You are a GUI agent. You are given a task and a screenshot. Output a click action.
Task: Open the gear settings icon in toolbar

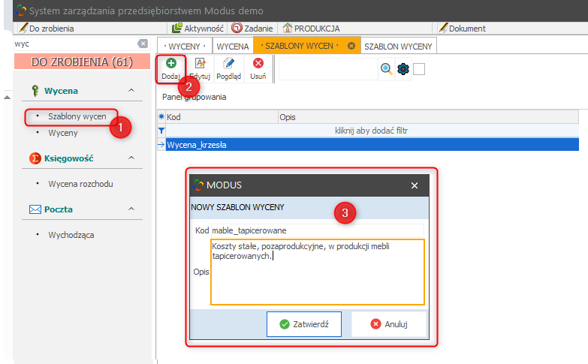pyautogui.click(x=403, y=69)
